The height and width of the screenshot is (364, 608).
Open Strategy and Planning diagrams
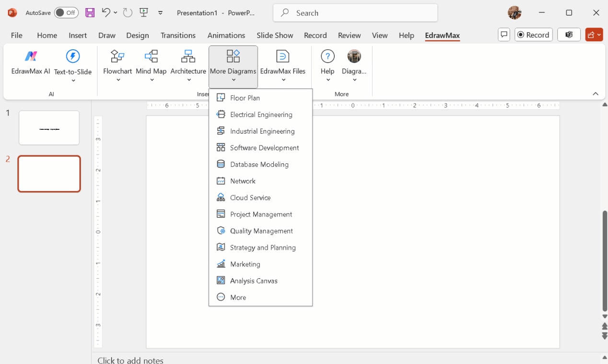[261, 248]
